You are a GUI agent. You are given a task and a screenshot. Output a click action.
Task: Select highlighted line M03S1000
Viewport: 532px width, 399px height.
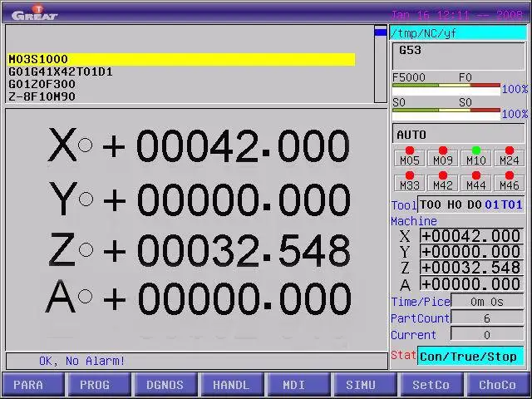181,59
